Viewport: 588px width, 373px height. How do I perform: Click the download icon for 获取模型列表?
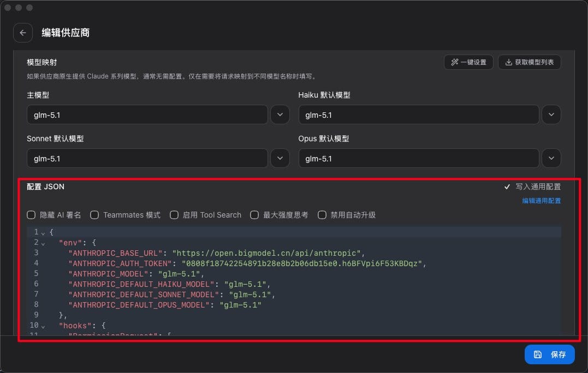click(508, 62)
